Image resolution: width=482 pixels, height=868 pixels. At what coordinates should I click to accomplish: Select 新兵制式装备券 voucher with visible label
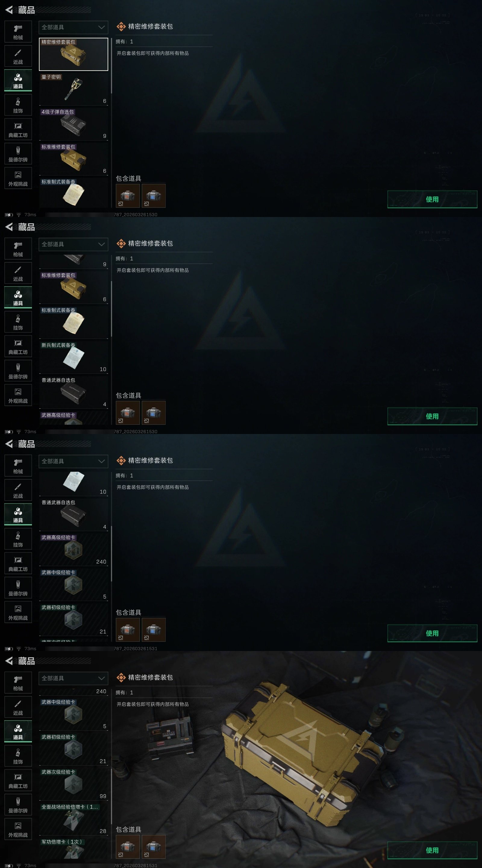click(x=74, y=357)
